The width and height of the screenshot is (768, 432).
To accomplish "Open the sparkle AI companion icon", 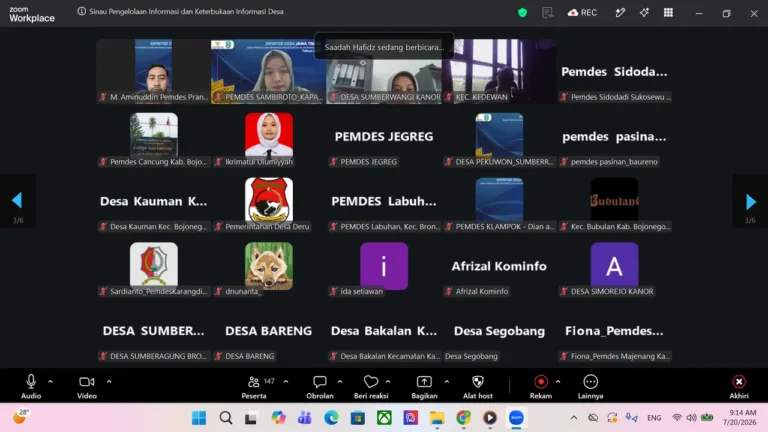I will [644, 13].
